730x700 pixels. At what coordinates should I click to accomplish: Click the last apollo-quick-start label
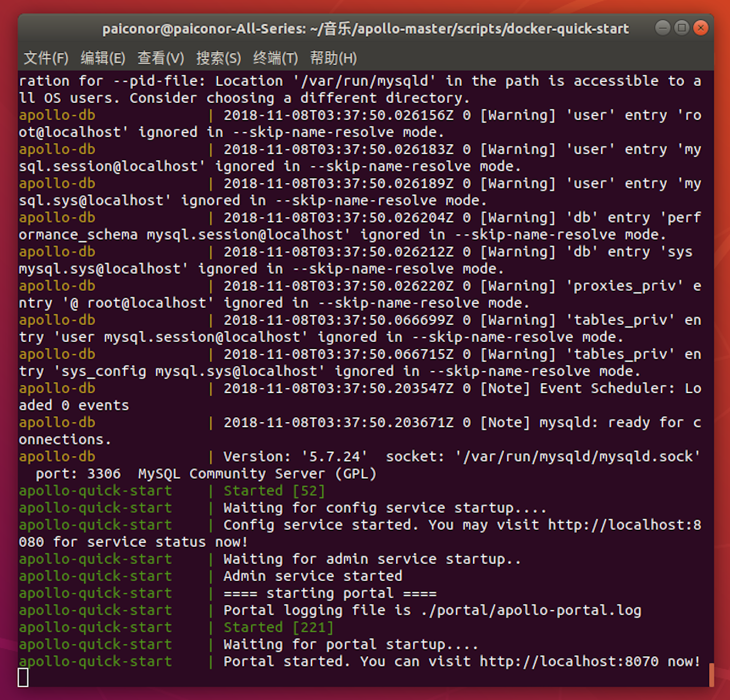coord(96,662)
